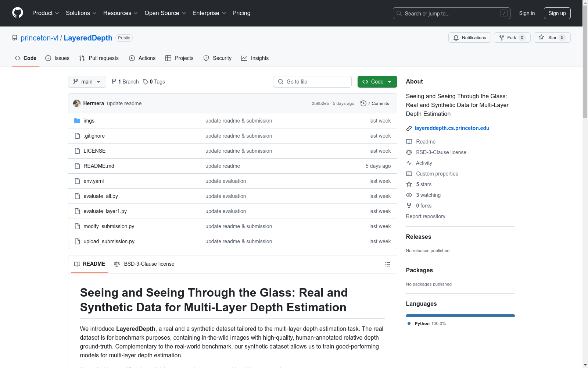This screenshot has height=368, width=588.
Task: Click the link icon beside layereddepth.cs.princeton.edu
Action: pyautogui.click(x=409, y=128)
